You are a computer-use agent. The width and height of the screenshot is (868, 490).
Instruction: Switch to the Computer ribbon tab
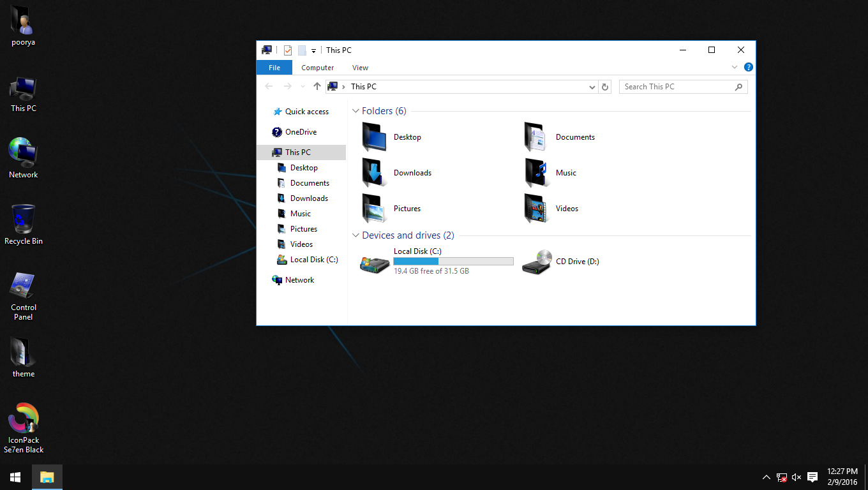pos(317,67)
